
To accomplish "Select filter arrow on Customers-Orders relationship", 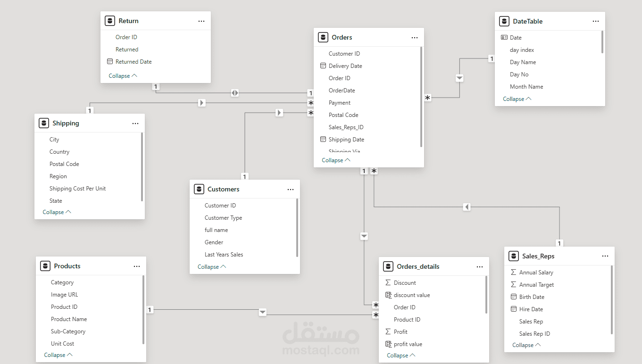I will (279, 113).
